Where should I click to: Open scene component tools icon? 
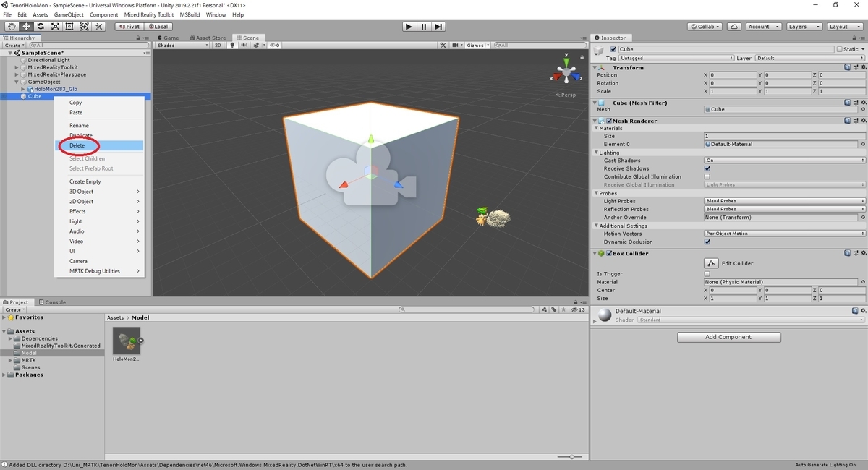click(443, 46)
